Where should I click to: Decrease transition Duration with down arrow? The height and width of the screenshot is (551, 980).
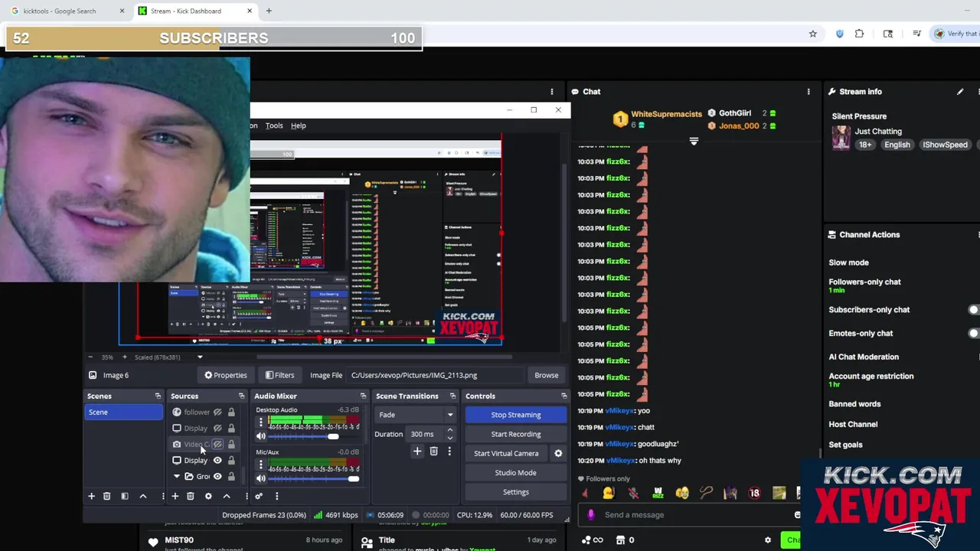449,438
